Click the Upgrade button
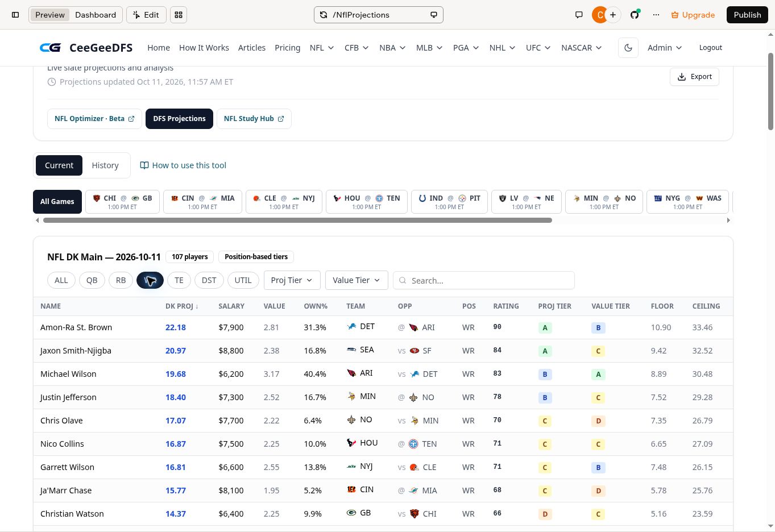Image resolution: width=775 pixels, height=532 pixels. click(x=693, y=15)
